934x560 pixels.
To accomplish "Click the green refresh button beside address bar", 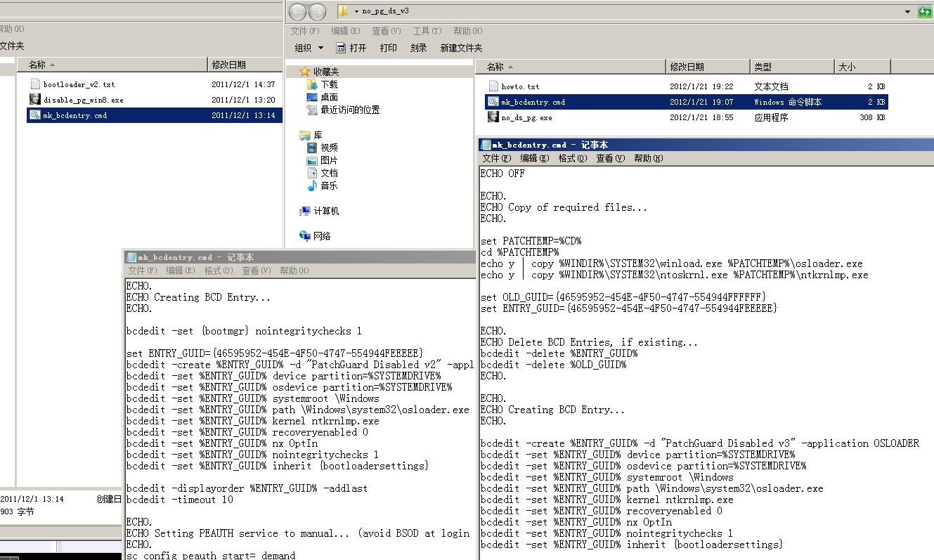I will (x=926, y=11).
